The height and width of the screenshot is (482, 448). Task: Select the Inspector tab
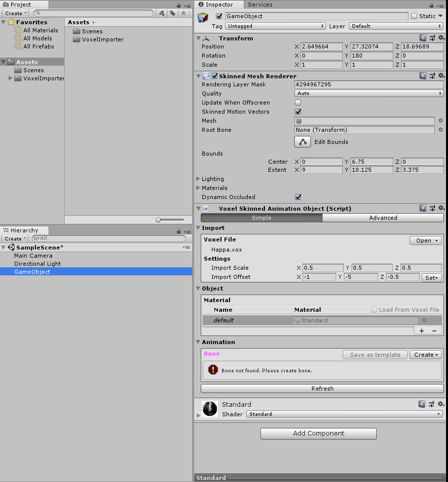[x=219, y=5]
